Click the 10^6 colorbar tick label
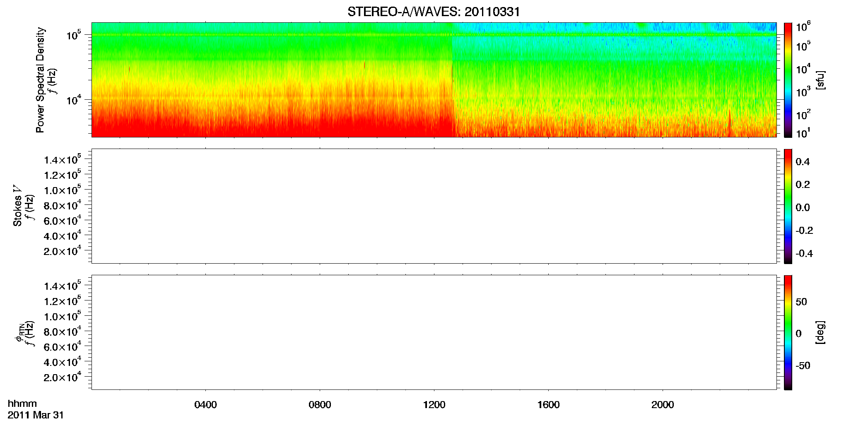 point(803,26)
